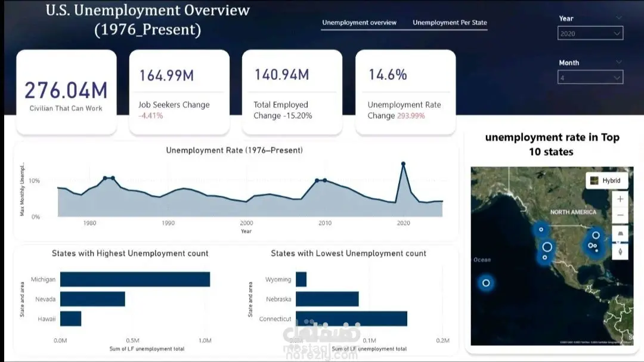Select the Wyoming bar
The width and height of the screenshot is (644, 362).
click(x=301, y=280)
